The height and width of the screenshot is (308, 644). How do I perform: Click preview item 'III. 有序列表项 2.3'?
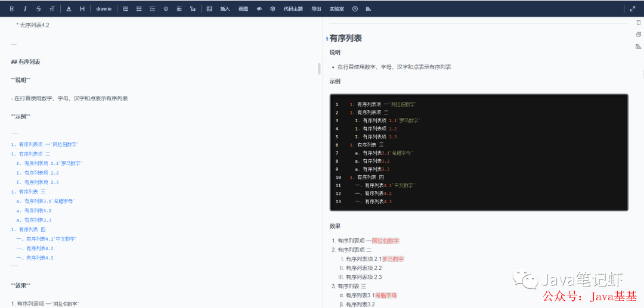point(360,277)
